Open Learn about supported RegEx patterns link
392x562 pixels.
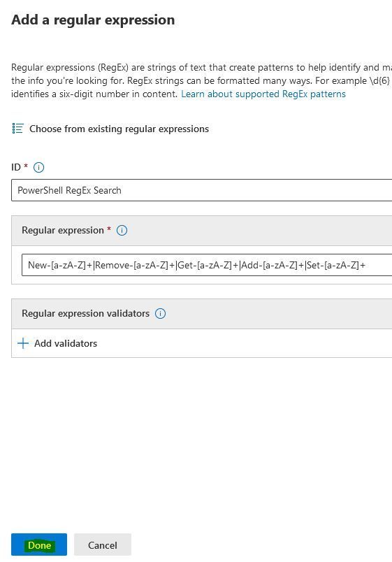coord(263,94)
